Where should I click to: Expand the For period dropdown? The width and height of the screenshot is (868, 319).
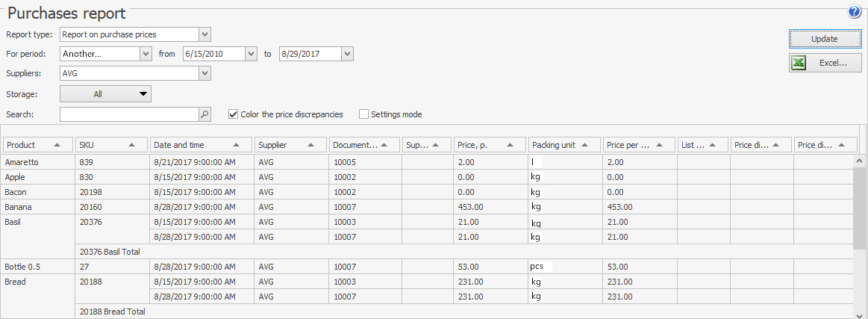(146, 54)
